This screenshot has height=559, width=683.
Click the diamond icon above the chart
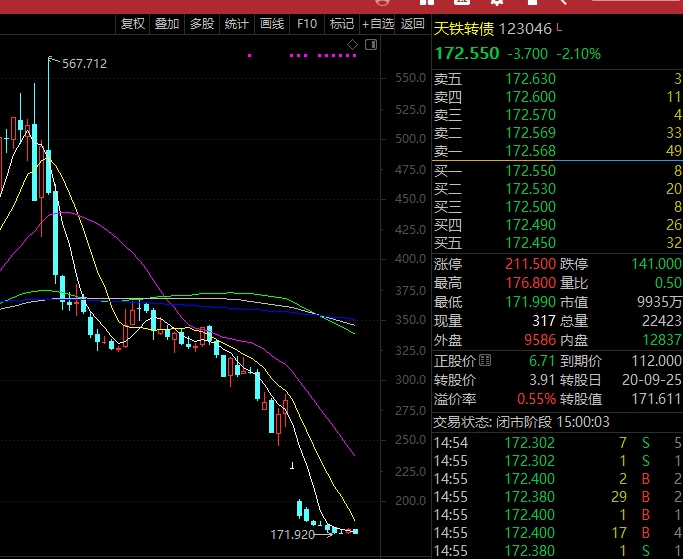pos(350,46)
